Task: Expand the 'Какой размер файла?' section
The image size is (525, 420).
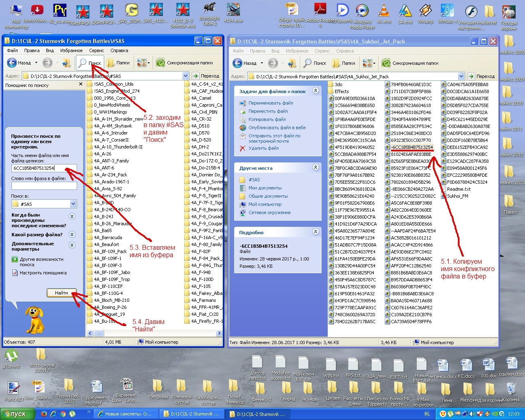Action: [x=72, y=235]
